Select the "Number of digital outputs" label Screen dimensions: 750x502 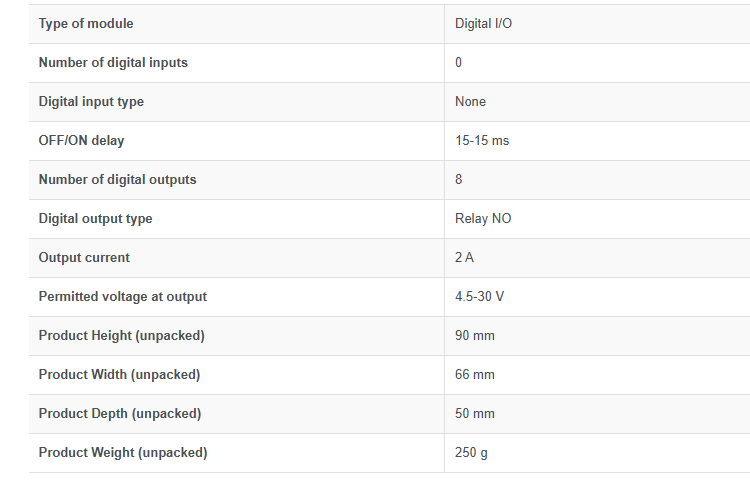[117, 179]
